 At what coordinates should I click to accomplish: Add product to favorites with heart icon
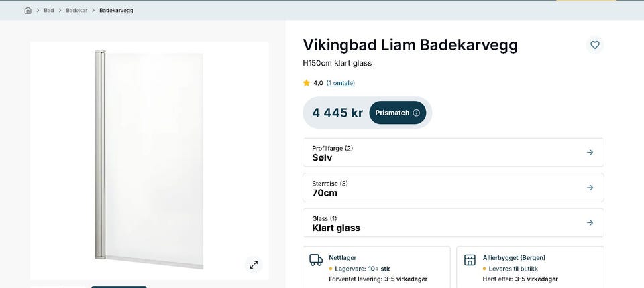tap(595, 45)
